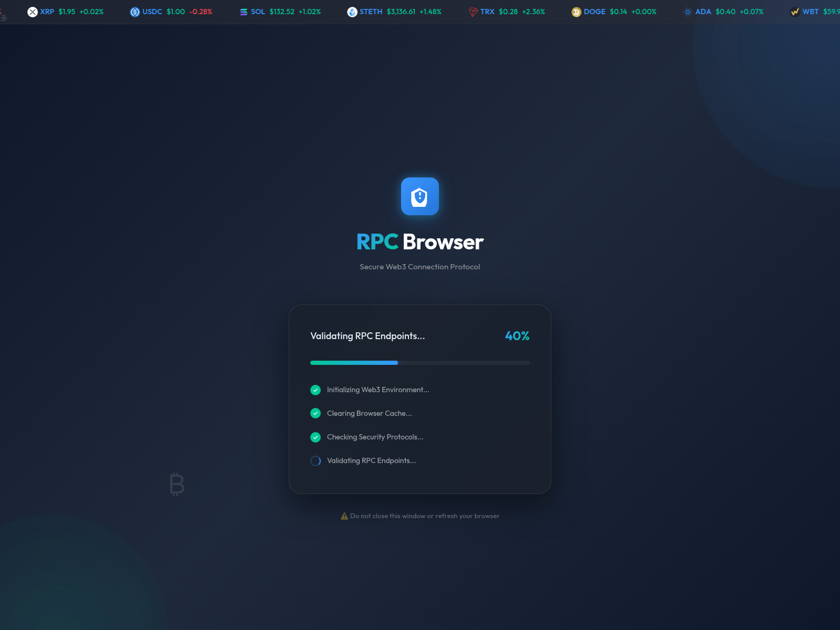Click the ADA logo icon
The width and height of the screenshot is (840, 630).
[x=688, y=12]
